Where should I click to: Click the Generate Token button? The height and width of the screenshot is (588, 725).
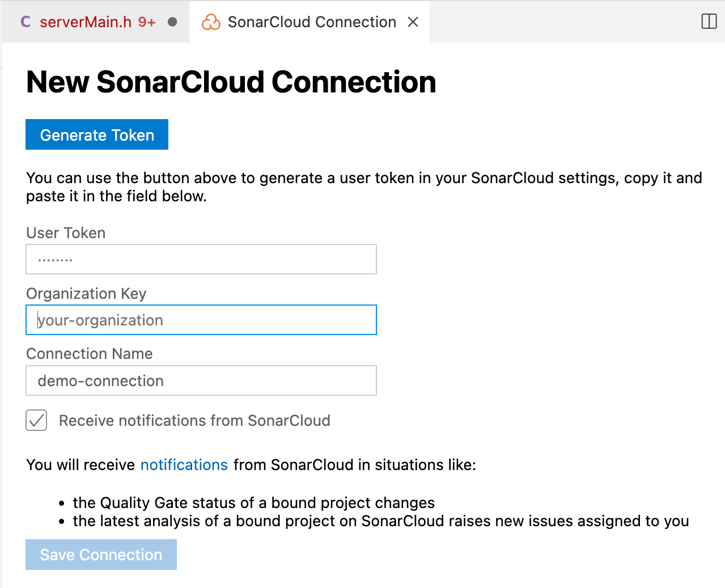coord(97,134)
